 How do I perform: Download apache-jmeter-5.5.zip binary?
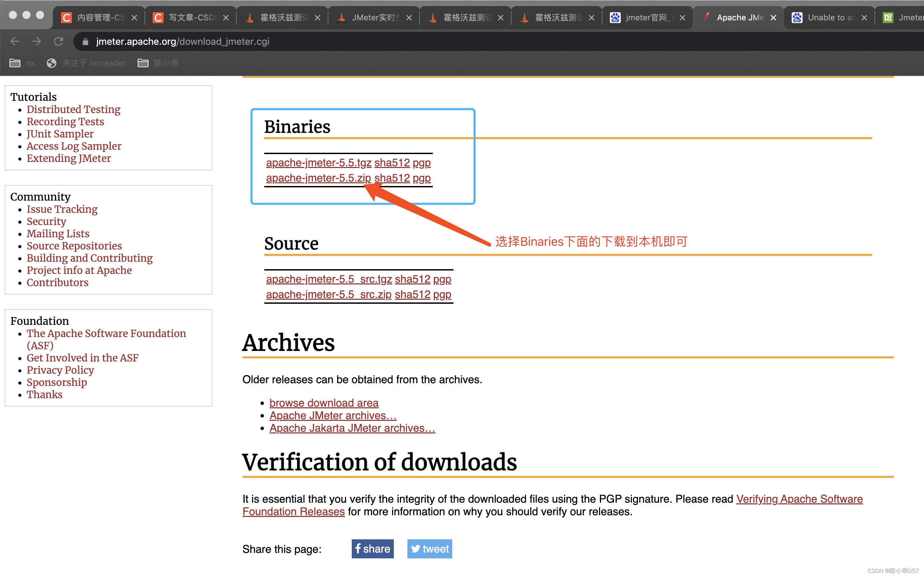tap(319, 178)
